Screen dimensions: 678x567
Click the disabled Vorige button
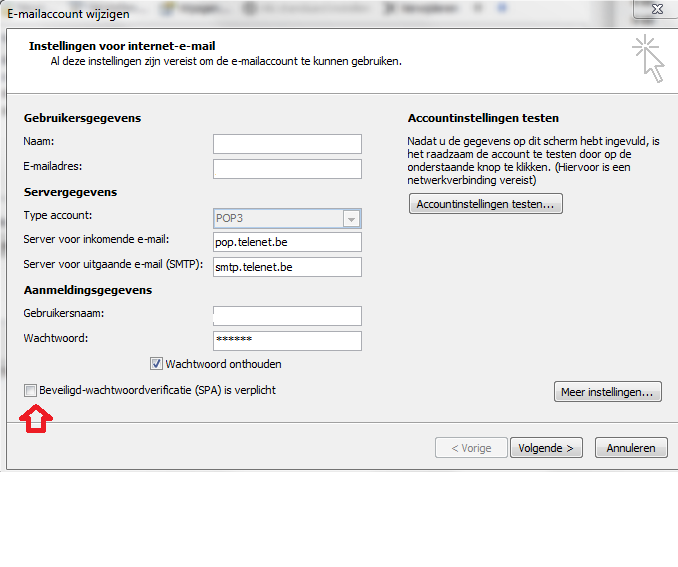pyautogui.click(x=471, y=448)
